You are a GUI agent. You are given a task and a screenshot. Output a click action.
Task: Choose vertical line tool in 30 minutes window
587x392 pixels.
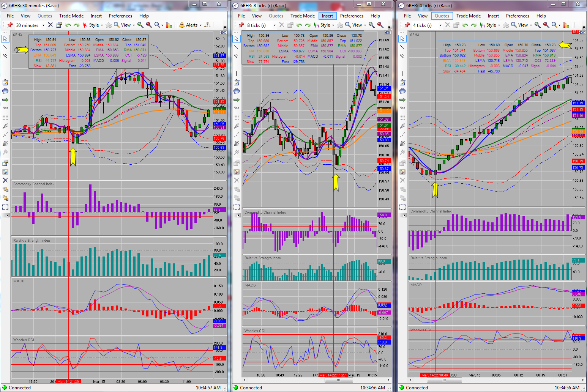tap(5, 74)
